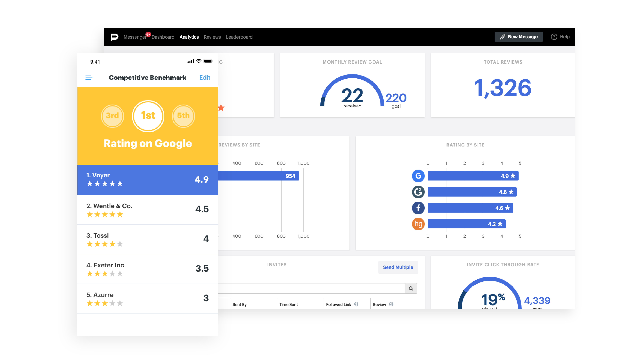The width and height of the screenshot is (629, 364).
Task: Click the phone battery status icon
Action: 208,61
